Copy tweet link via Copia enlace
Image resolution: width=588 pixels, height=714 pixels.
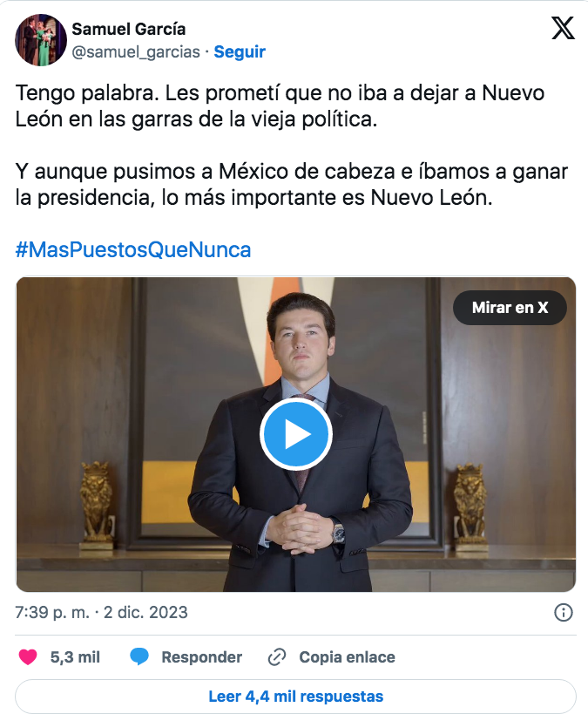click(347, 657)
